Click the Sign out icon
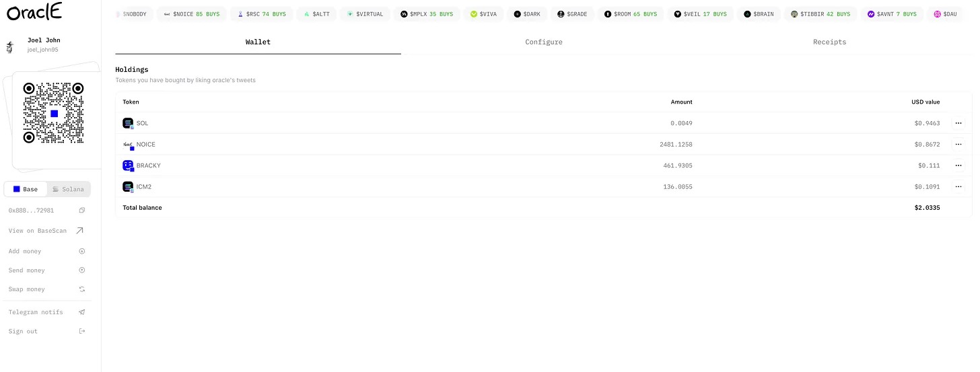This screenshot has width=980, height=372. [x=82, y=331]
